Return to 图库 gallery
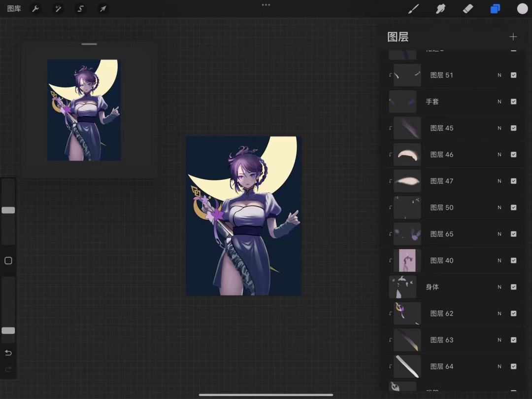Viewport: 532px width, 399px height. [14, 8]
